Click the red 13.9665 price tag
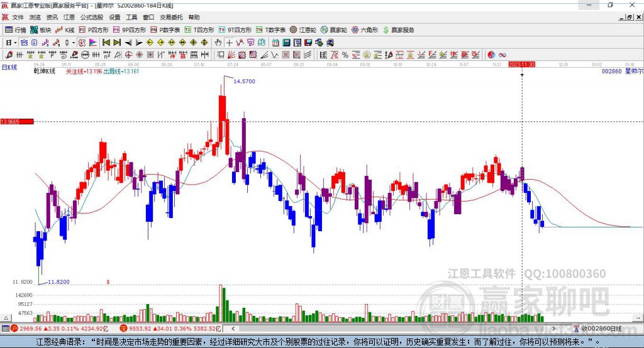The image size is (644, 348). [17, 121]
